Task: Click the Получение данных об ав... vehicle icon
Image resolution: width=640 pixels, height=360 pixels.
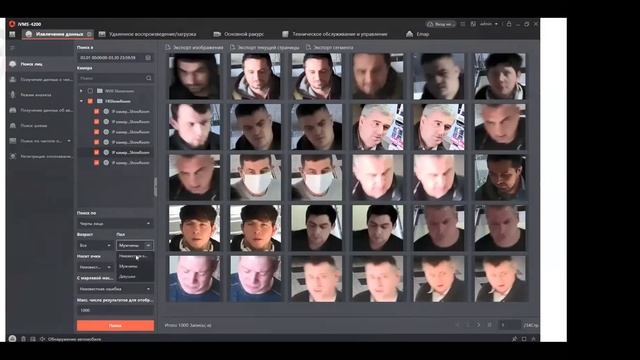Action: (13, 110)
